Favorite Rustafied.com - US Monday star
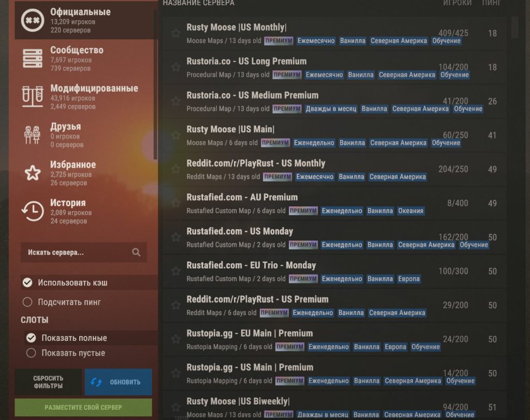The image size is (530, 420). tap(176, 237)
